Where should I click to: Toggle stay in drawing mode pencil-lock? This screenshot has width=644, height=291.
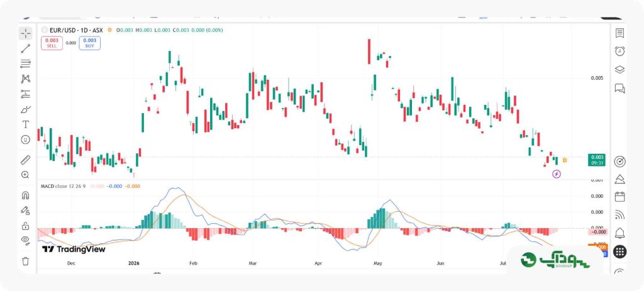tap(25, 211)
